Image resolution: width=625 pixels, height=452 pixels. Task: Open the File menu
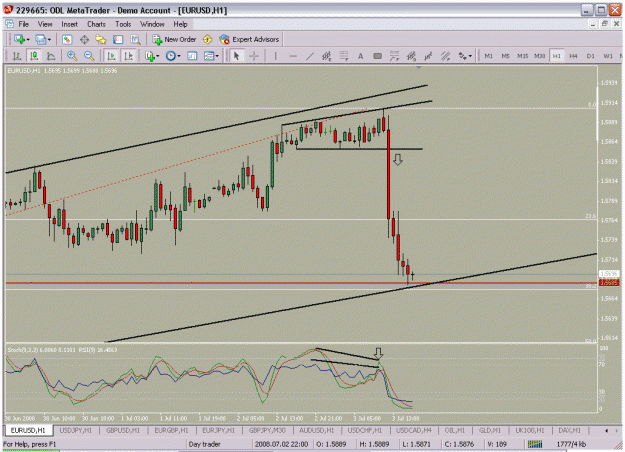click(24, 24)
